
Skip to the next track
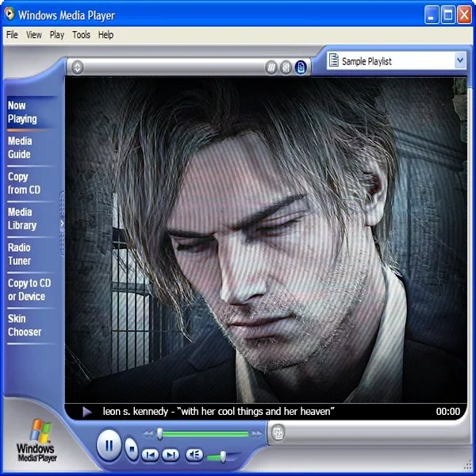pyautogui.click(x=171, y=455)
